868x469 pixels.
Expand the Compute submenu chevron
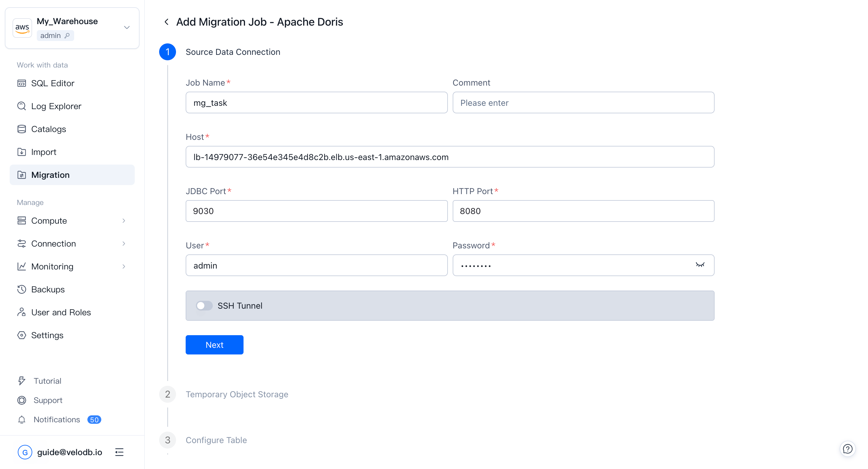coord(124,221)
